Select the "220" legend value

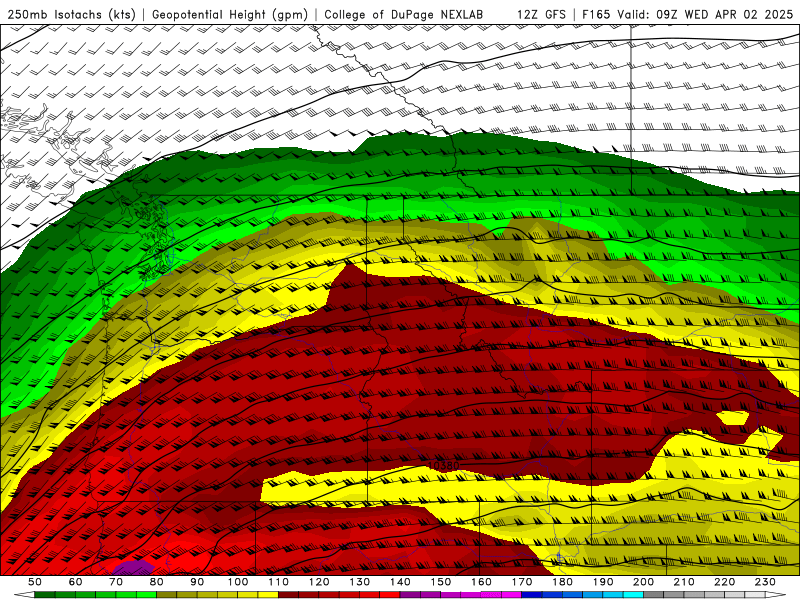pyautogui.click(x=725, y=582)
